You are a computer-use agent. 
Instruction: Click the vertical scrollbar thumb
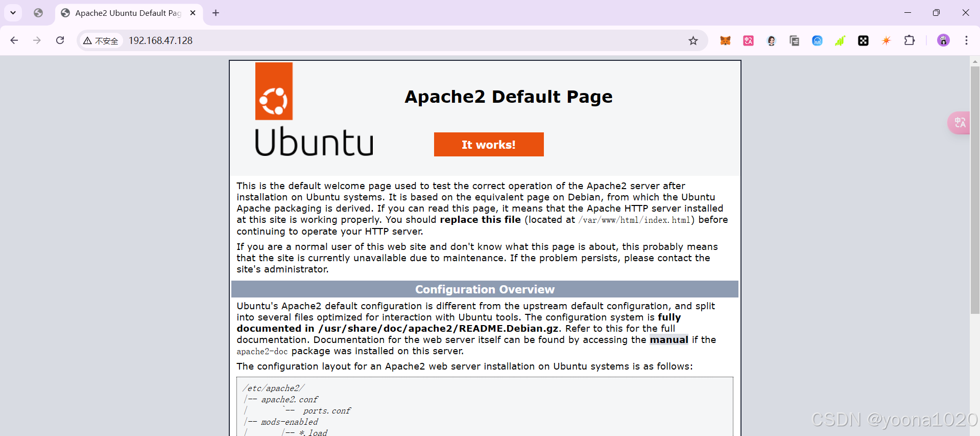point(975,190)
